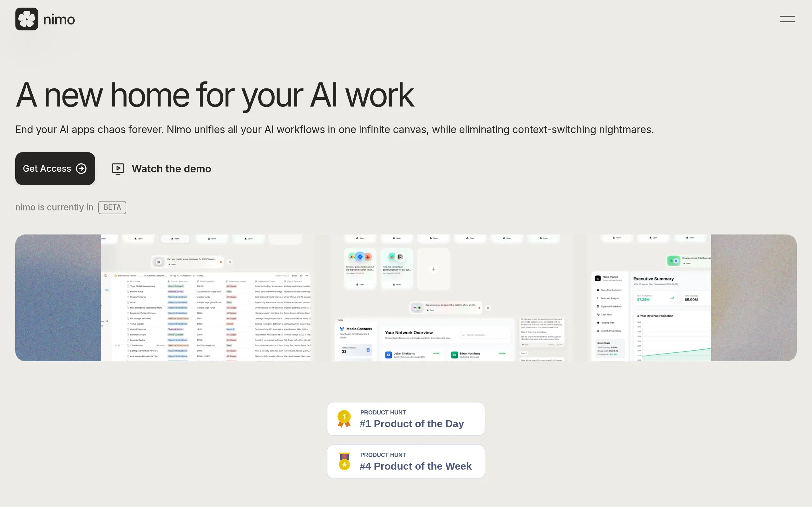
Task: Click the Media Contacts people icon
Action: click(x=342, y=329)
